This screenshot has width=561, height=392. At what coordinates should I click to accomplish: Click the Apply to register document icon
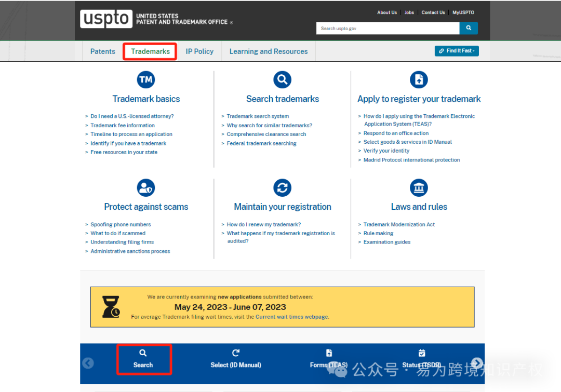(419, 79)
